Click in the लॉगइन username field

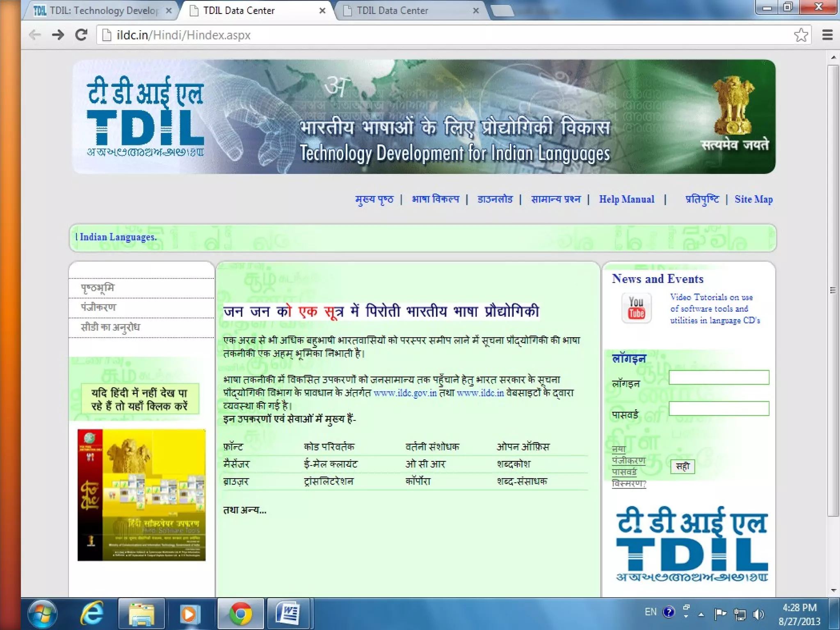pos(719,377)
